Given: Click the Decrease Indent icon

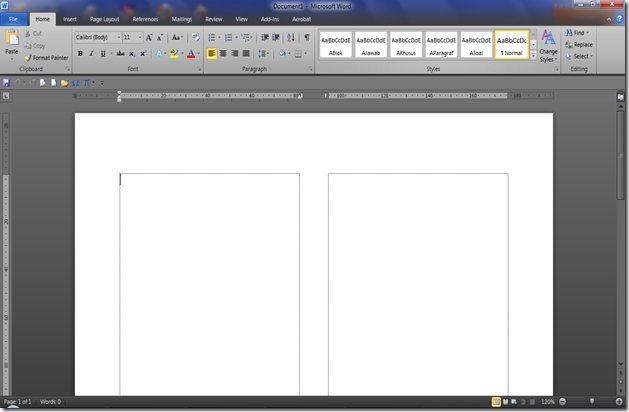Looking at the screenshot, I should point(265,37).
